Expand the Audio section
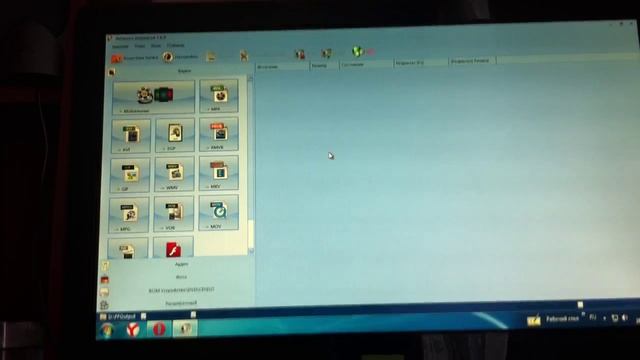Screen dimensions: 640x360 click(181, 264)
